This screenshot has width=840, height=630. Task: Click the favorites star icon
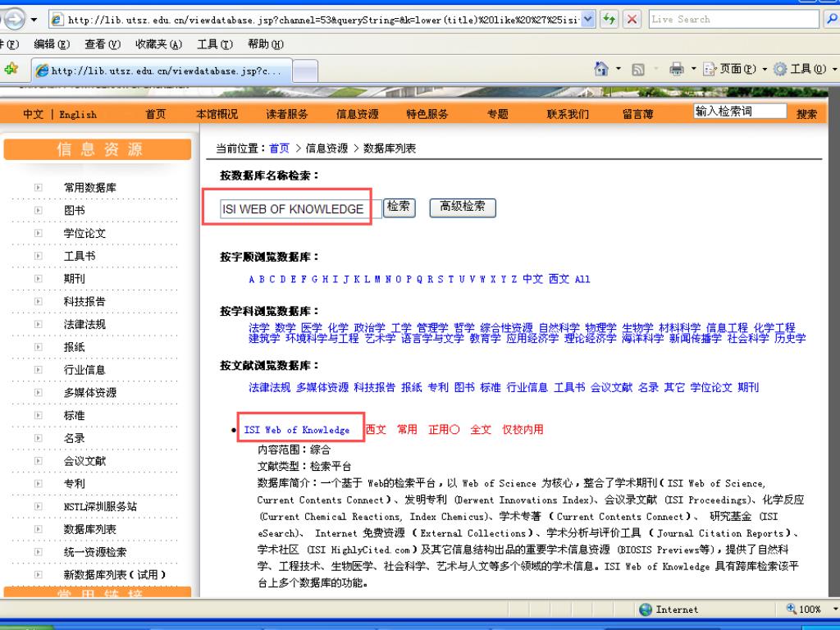click(11, 69)
